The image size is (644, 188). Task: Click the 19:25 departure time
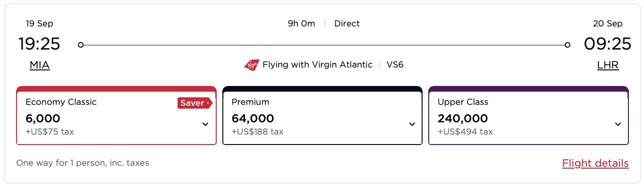pos(39,44)
